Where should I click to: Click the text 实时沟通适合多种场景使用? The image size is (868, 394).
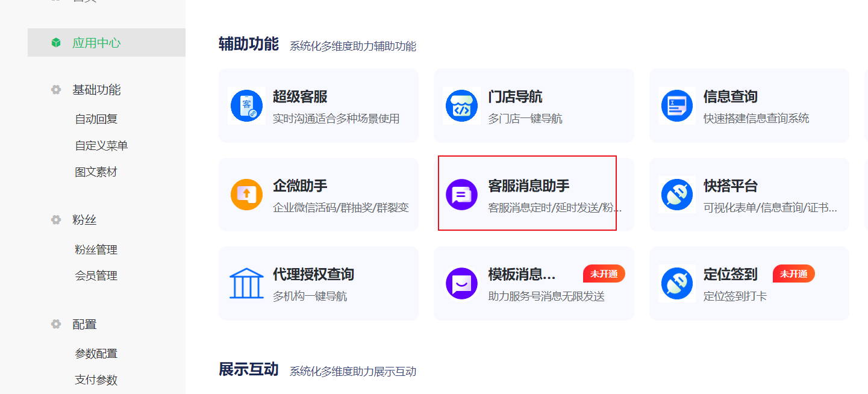[x=336, y=119]
